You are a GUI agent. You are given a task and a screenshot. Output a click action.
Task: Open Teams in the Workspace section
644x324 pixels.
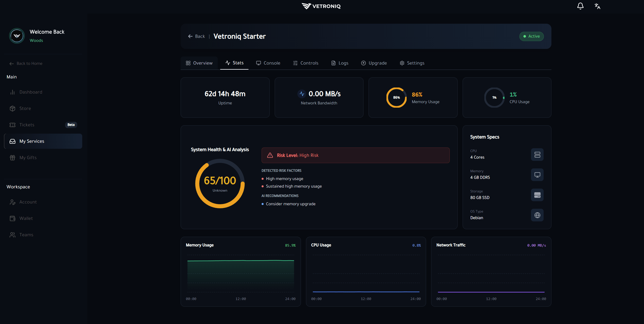43,235
